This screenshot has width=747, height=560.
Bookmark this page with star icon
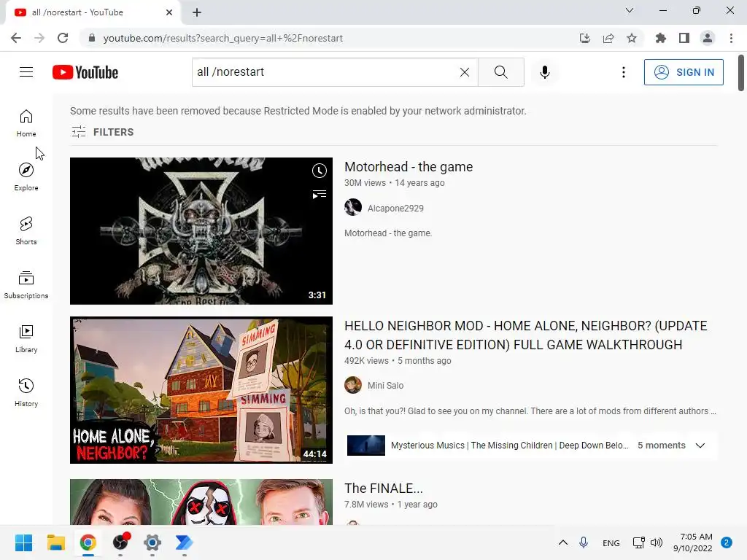pyautogui.click(x=632, y=38)
